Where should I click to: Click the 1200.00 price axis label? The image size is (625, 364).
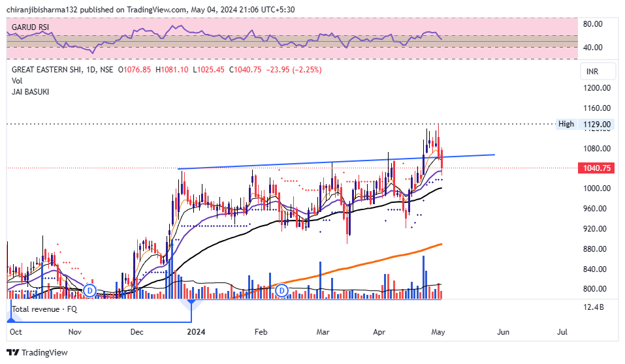click(x=597, y=88)
